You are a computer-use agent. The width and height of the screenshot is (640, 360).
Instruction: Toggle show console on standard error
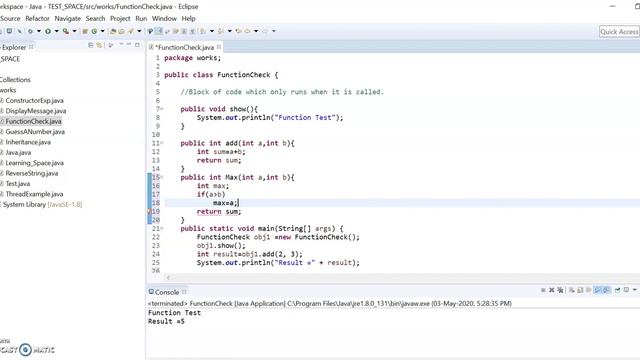coord(607,290)
